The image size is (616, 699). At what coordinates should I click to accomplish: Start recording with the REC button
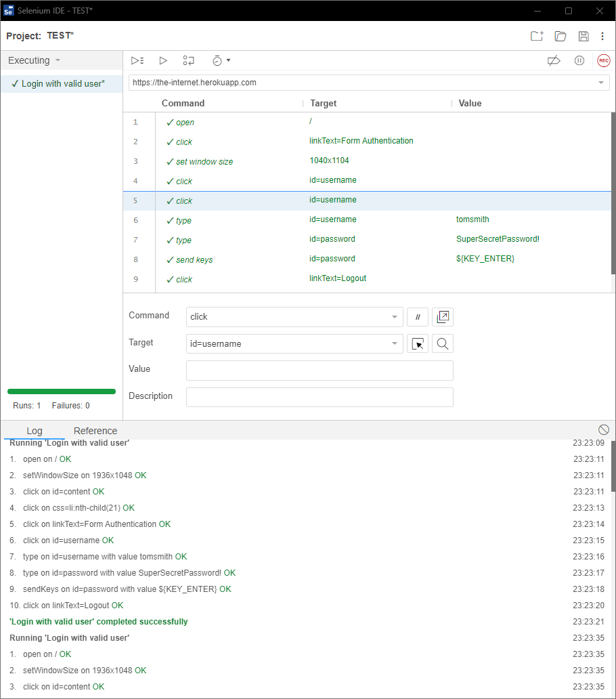pos(604,61)
